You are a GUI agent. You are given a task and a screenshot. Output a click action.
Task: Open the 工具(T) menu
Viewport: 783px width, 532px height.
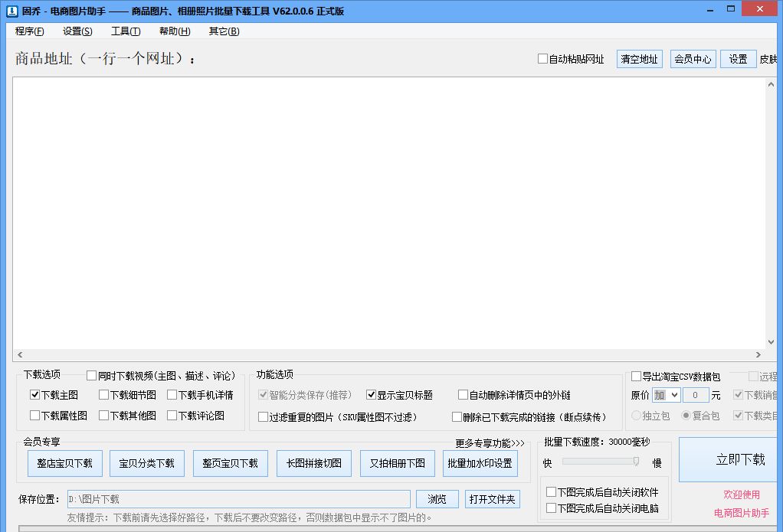(124, 31)
